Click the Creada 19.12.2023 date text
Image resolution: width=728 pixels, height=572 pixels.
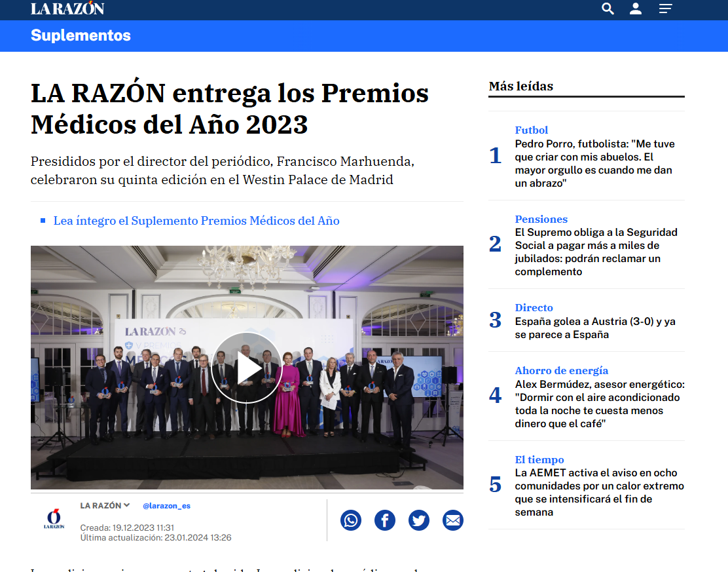click(127, 528)
